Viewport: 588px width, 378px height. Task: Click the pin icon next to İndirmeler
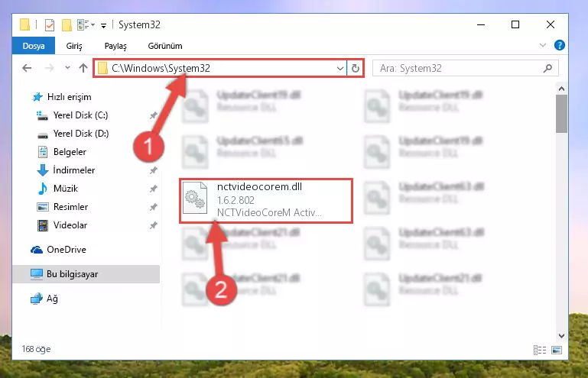click(x=154, y=170)
